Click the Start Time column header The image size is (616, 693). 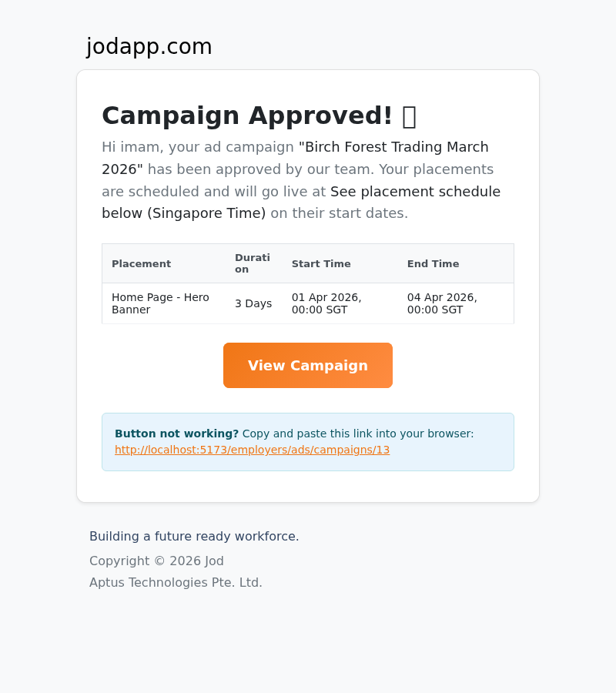click(x=321, y=263)
